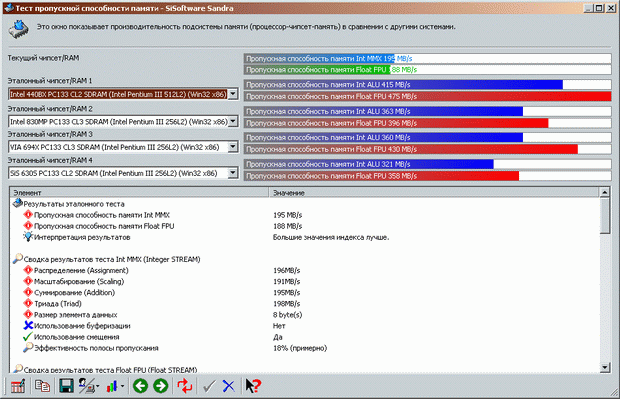Open Эталонный чипсет/RAM 4 dropdown arrow
The width and height of the screenshot is (620, 399).
pyautogui.click(x=233, y=173)
